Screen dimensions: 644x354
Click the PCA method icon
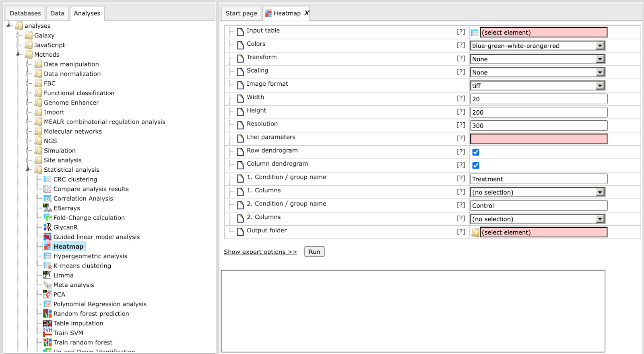point(47,294)
